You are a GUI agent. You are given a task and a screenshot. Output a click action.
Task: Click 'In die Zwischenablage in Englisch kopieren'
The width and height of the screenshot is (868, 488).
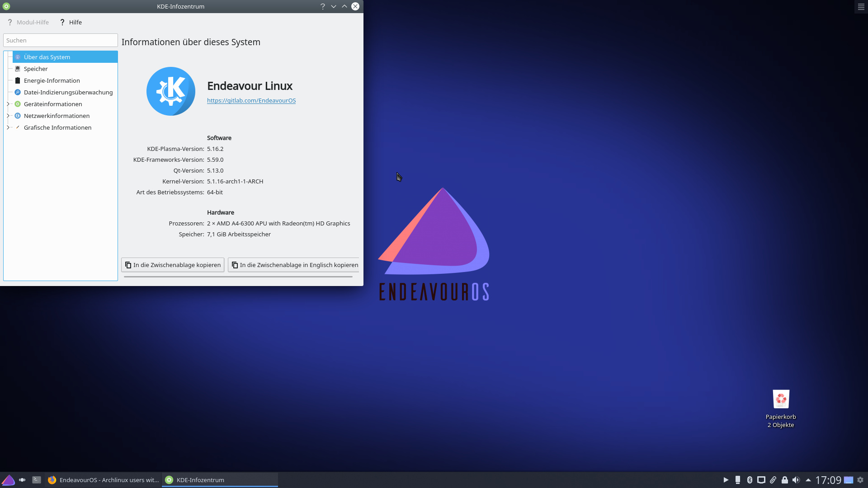[x=294, y=265]
